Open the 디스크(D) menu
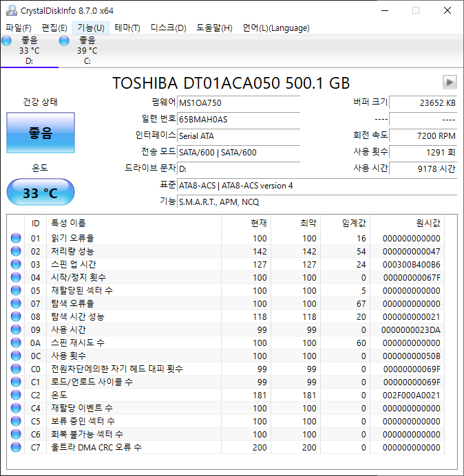Image resolution: width=464 pixels, height=476 pixels. [169, 28]
